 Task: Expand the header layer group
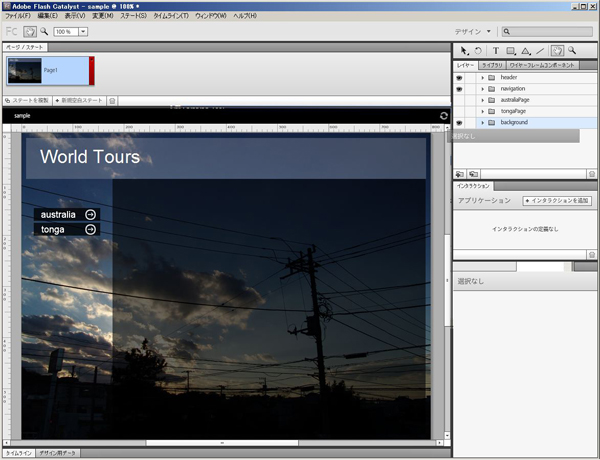483,78
